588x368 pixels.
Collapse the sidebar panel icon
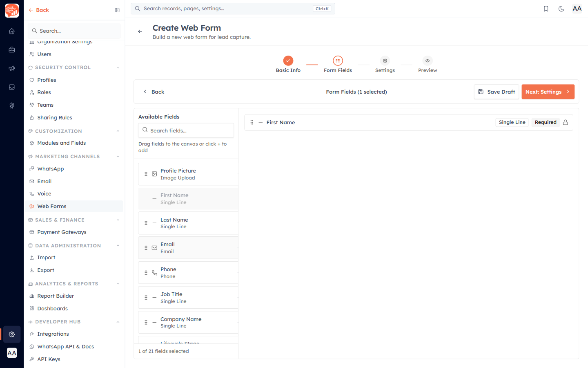[x=117, y=10]
